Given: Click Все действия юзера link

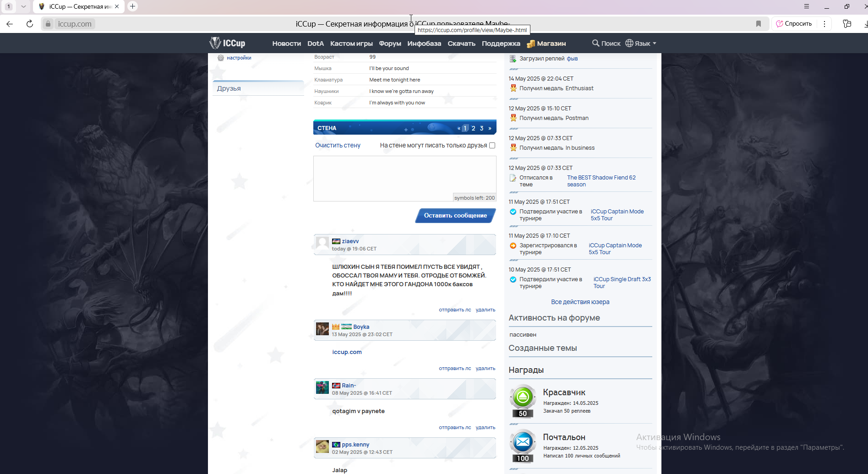Looking at the screenshot, I should coord(580,302).
